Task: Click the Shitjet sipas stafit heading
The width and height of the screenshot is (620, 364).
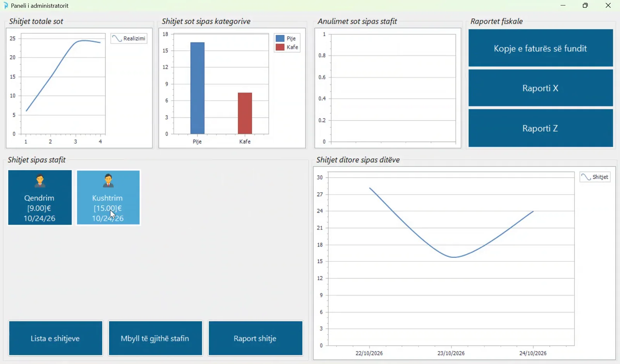Action: (36, 160)
